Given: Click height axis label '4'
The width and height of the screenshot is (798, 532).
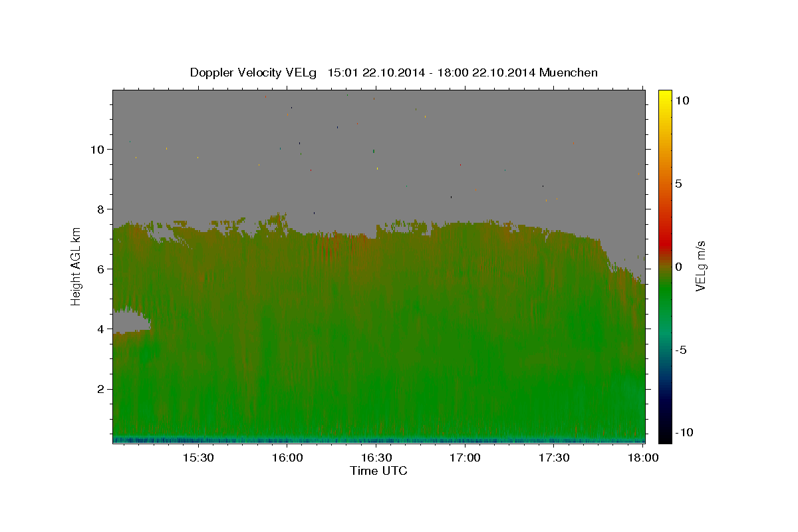Looking at the screenshot, I should [101, 329].
